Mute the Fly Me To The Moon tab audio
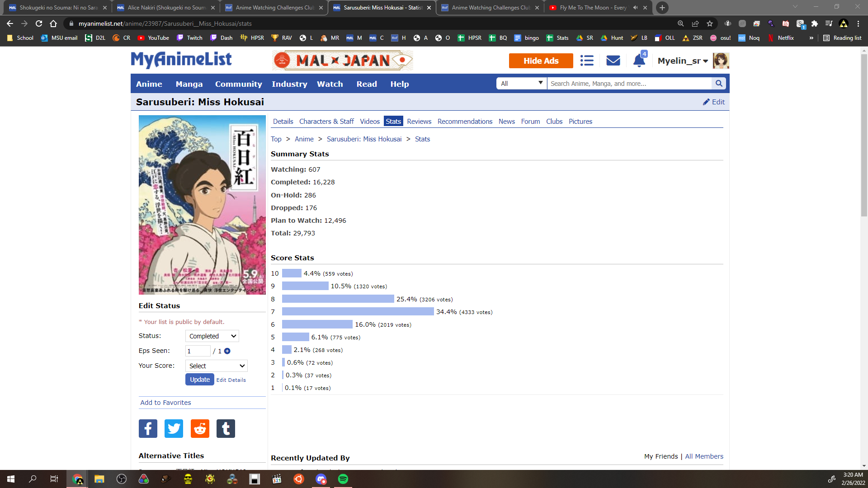The image size is (868, 488). pos(635,8)
